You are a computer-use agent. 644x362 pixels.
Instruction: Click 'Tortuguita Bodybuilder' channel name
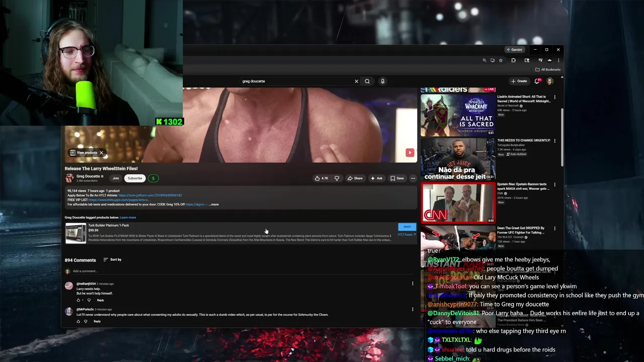coord(511,145)
